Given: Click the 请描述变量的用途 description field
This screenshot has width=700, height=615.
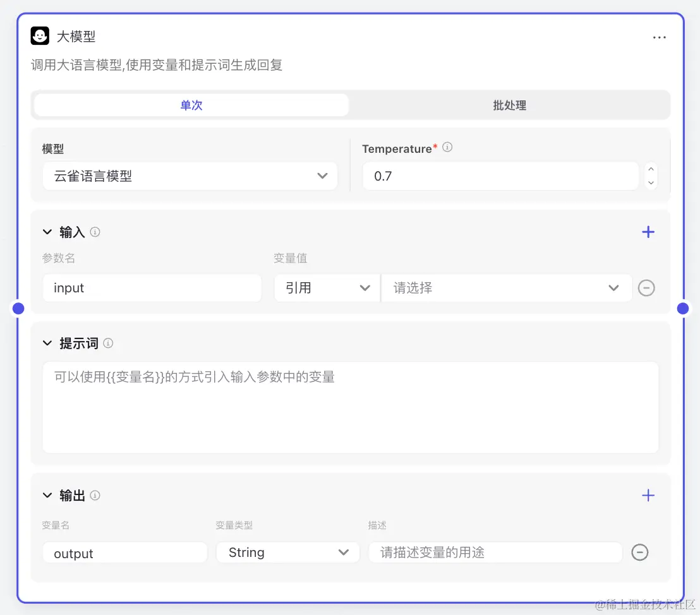Looking at the screenshot, I should [x=495, y=552].
